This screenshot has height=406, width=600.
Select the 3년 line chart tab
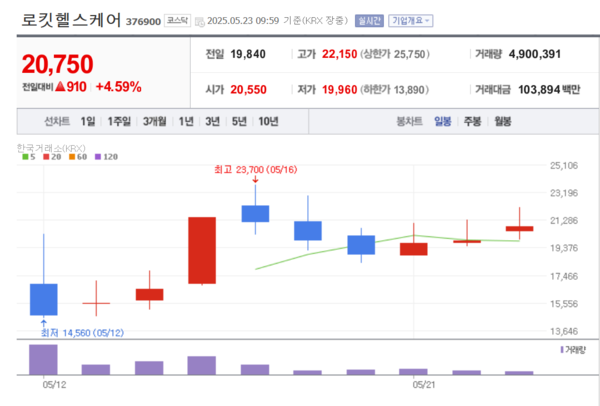[212, 121]
